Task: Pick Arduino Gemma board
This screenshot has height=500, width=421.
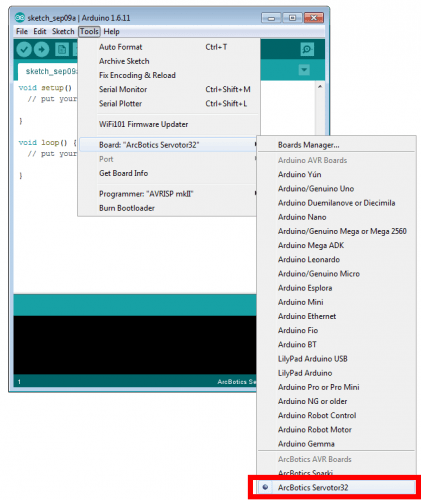Action: [337, 444]
